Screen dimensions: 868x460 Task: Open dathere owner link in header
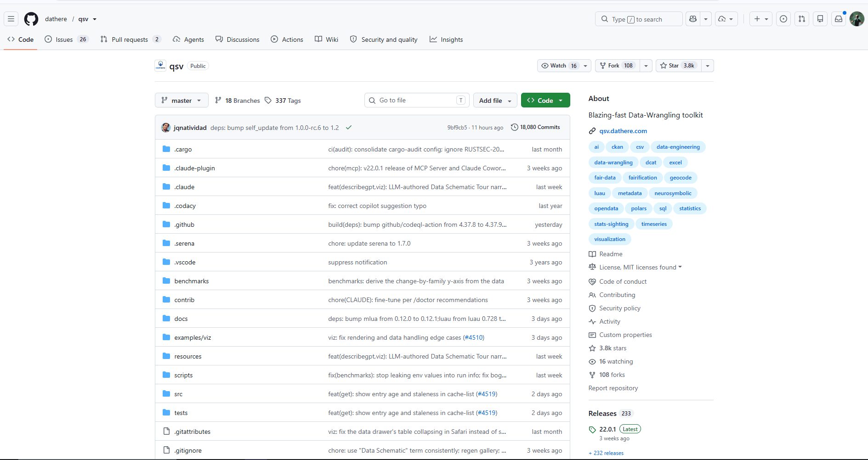tap(56, 19)
